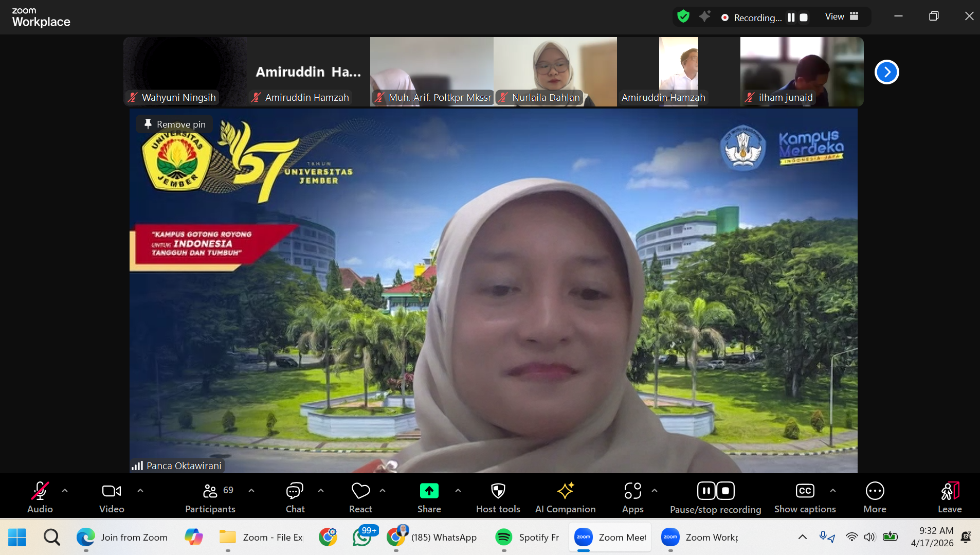
Task: Open the Participants panel
Action: (210, 495)
